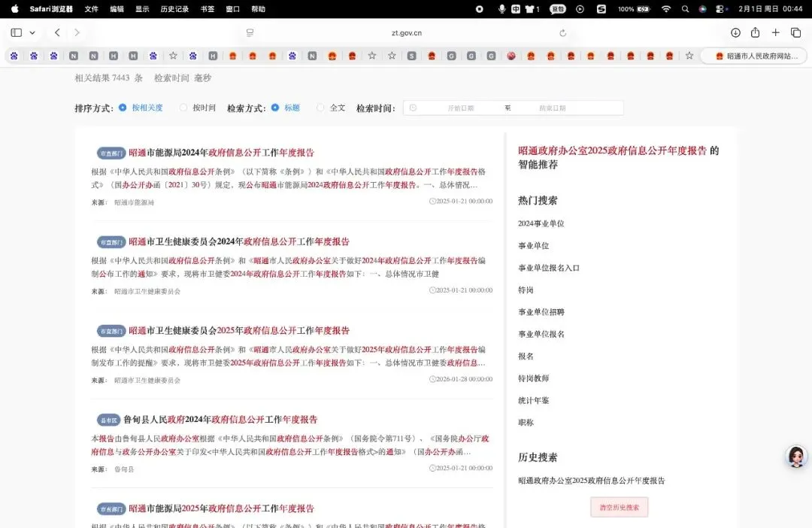
Task: Open the Safari浏览器 menu
Action: click(x=51, y=9)
